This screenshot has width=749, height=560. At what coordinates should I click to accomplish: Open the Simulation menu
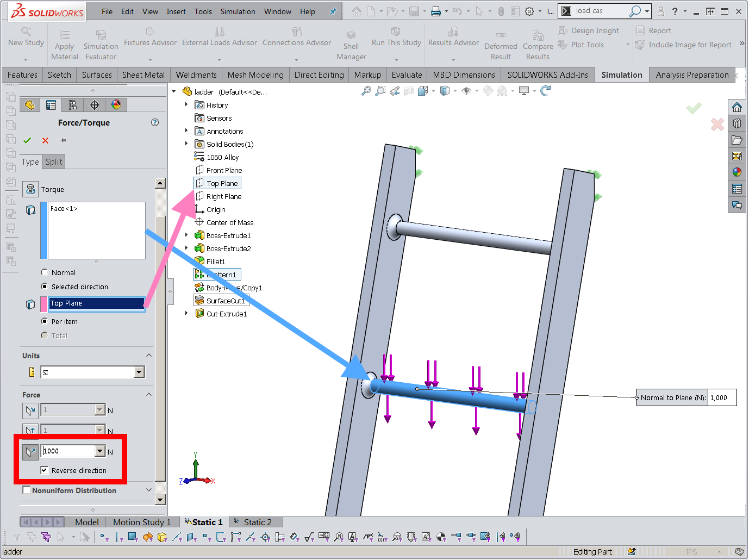[x=238, y=11]
